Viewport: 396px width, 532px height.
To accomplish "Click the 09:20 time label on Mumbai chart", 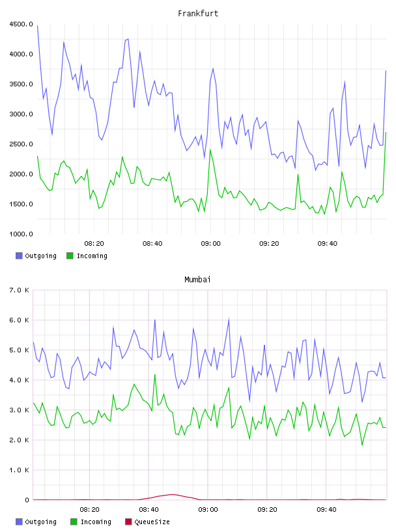I will (267, 510).
